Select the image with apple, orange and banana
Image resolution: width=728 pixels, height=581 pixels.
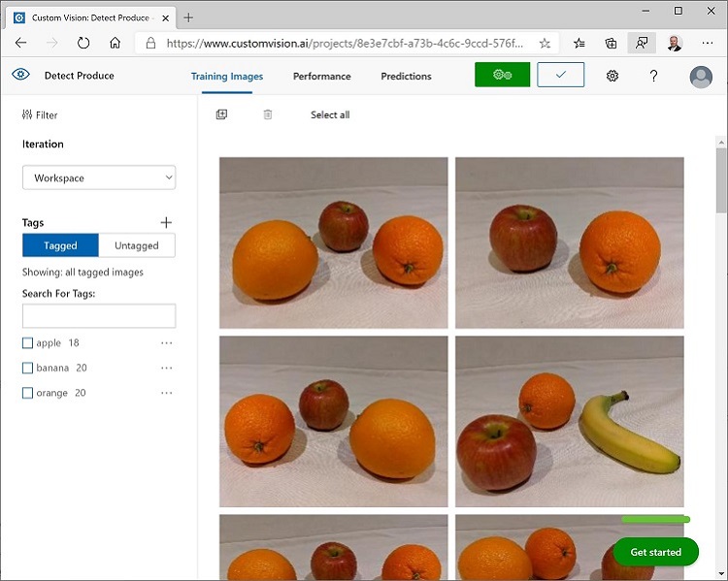(x=569, y=421)
